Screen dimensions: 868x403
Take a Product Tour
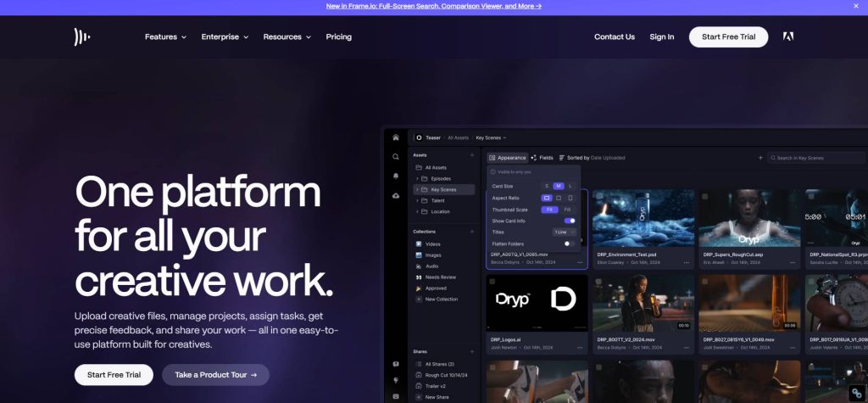[216, 375]
